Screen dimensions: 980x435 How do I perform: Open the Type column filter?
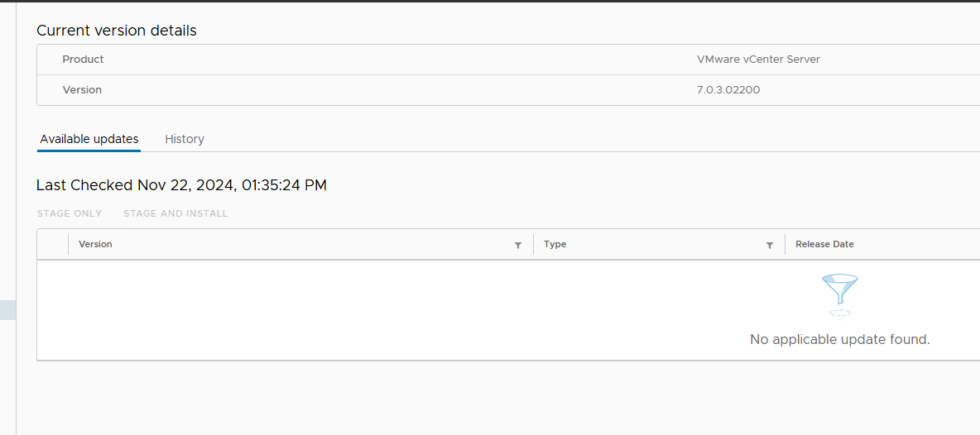(x=770, y=245)
